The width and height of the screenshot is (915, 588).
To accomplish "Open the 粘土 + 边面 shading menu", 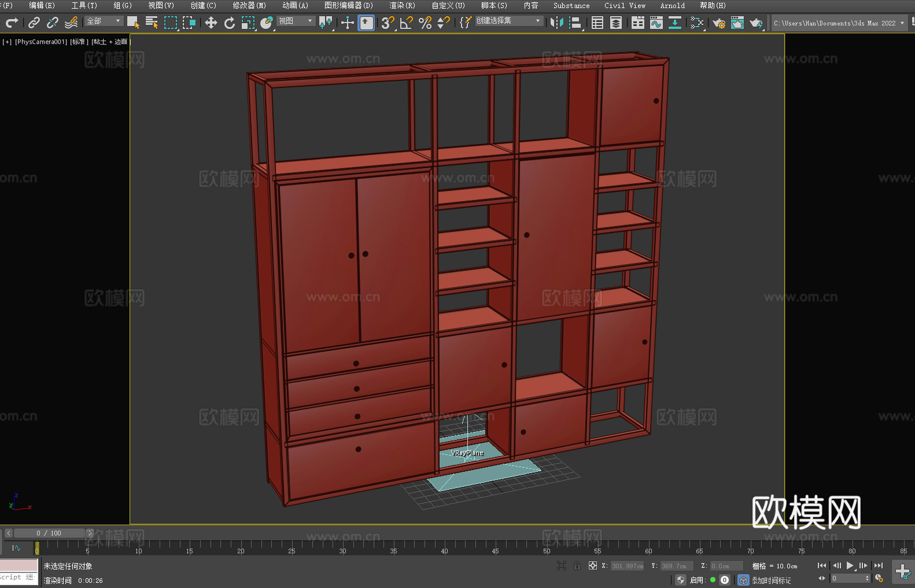I will (x=110, y=42).
